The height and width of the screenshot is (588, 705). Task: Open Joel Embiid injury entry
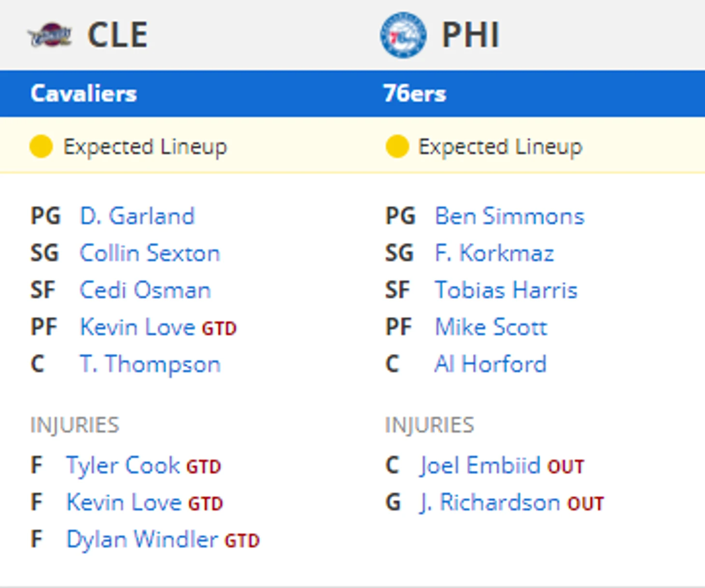tap(480, 466)
